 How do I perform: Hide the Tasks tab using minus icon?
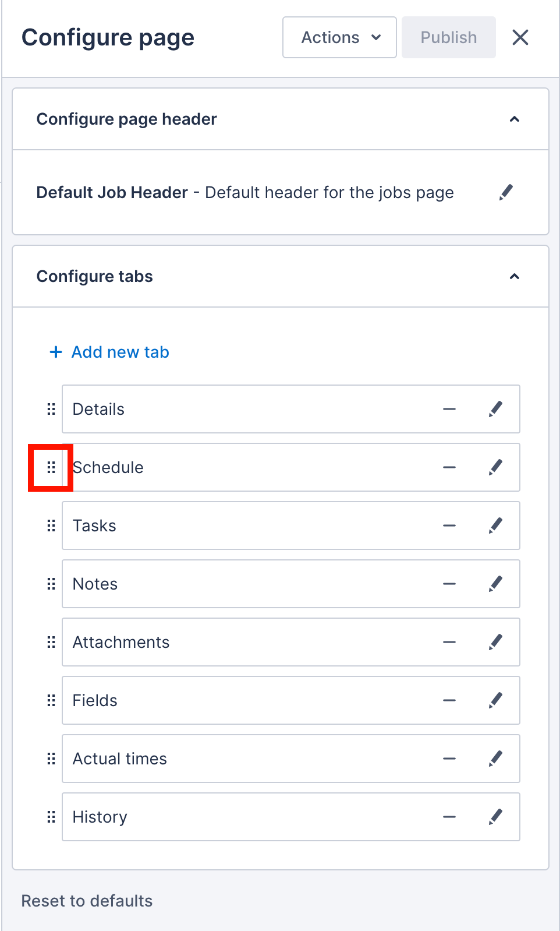pos(449,526)
